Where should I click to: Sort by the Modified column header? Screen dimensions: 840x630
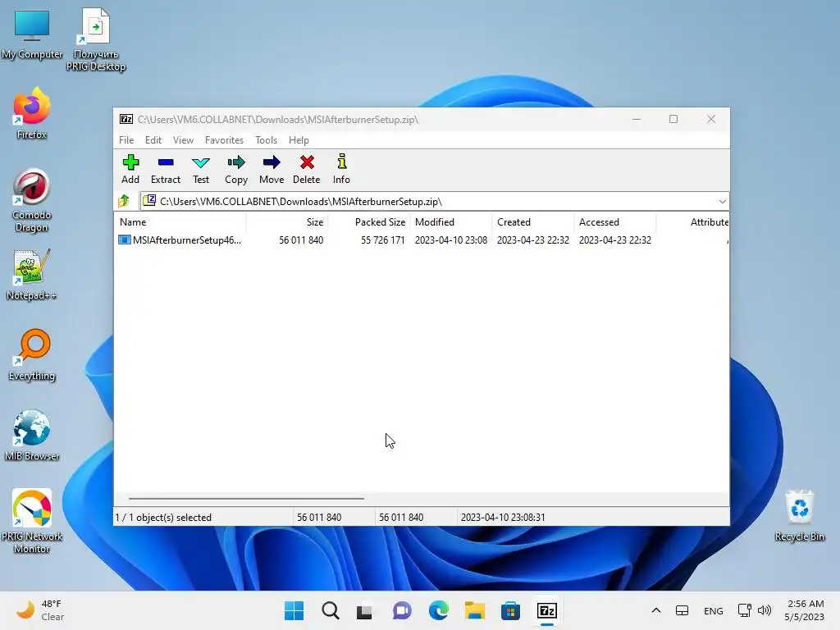(451, 221)
